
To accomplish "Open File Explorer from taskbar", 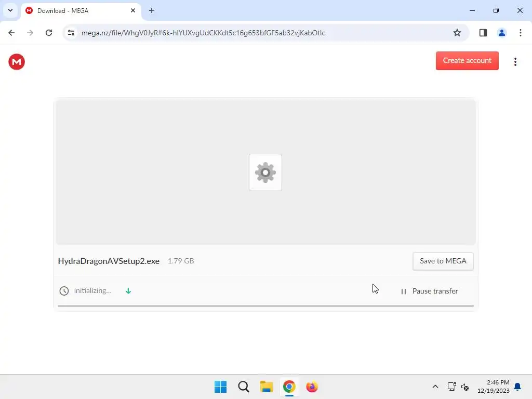I will coord(267,387).
